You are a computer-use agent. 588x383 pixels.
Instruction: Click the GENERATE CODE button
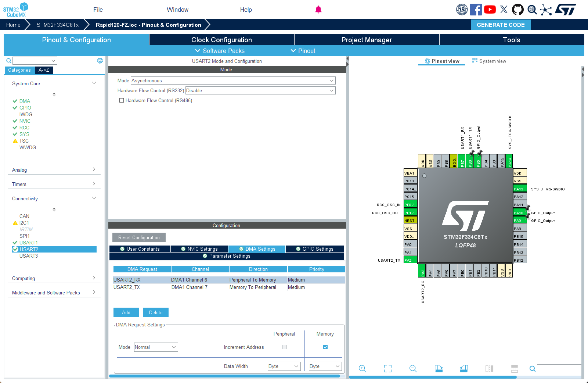coord(501,25)
